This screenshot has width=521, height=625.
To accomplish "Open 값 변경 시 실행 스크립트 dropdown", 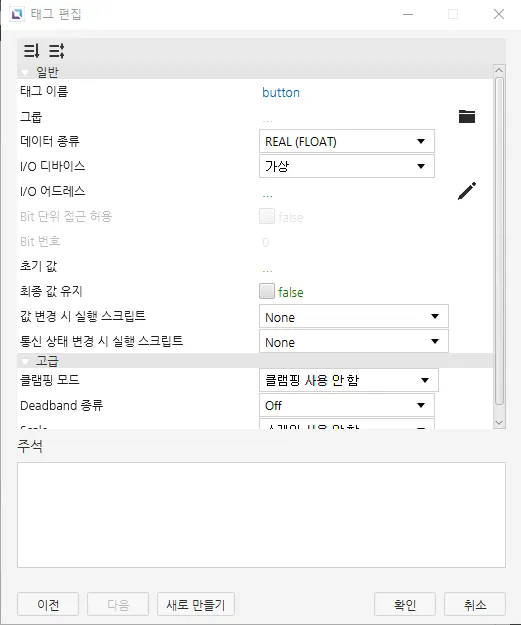I will click(x=354, y=316).
